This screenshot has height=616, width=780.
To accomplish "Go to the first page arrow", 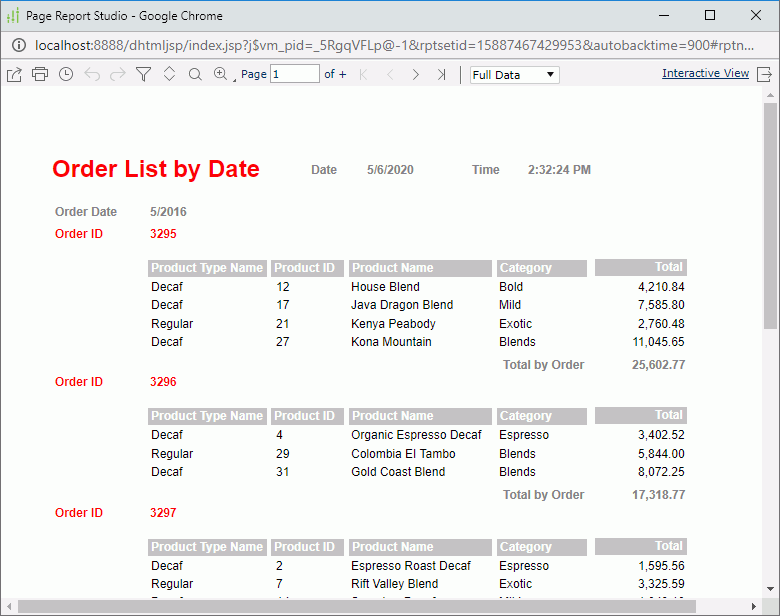I will (x=363, y=75).
